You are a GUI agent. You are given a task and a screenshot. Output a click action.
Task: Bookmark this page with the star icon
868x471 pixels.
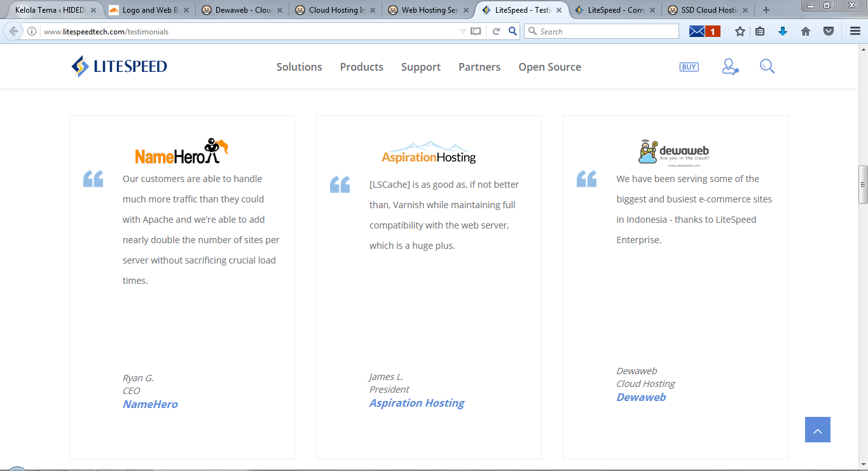pos(740,31)
